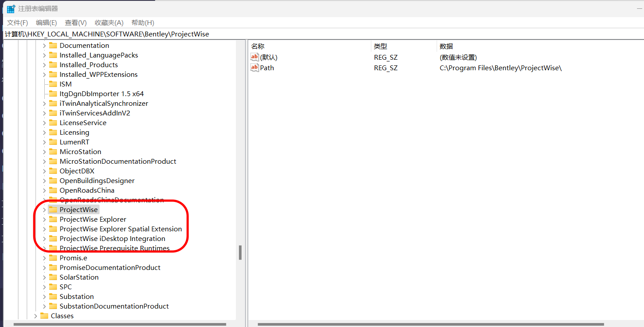Click the ISM folder icon
Viewport: 644px width, 327px height.
click(x=53, y=84)
